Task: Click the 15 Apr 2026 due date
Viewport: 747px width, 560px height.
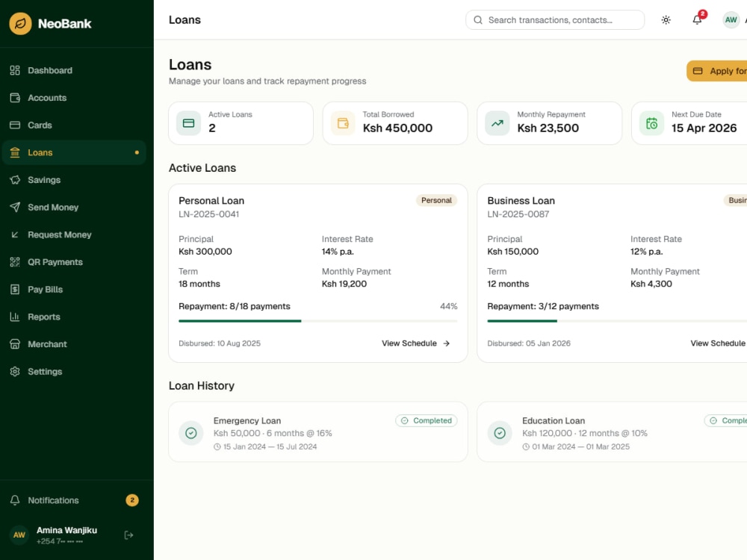Action: (x=704, y=128)
